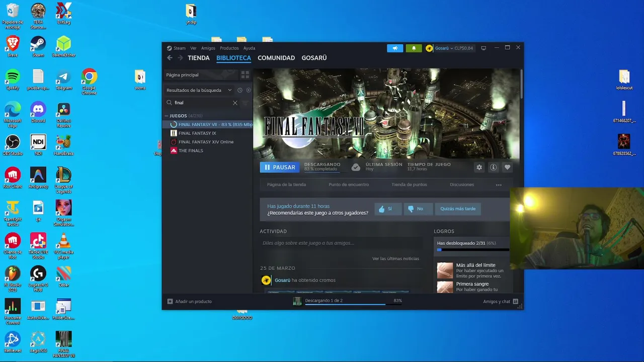644x362 pixels.
Task: Filter to ready-to-play games icon
Action: point(248,90)
